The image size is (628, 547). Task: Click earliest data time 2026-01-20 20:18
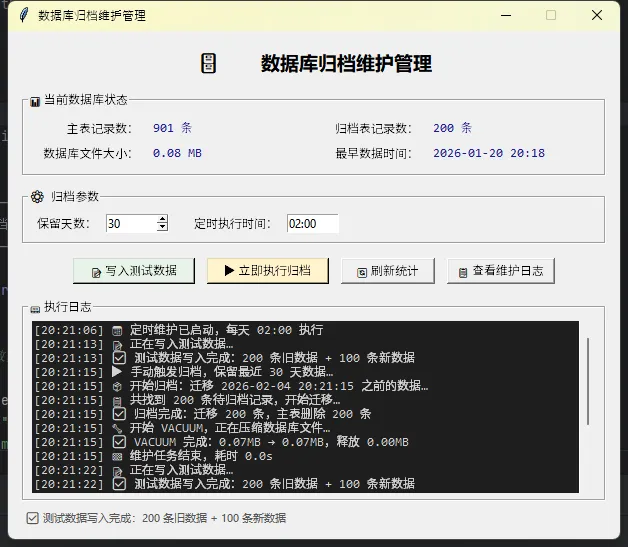[489, 153]
